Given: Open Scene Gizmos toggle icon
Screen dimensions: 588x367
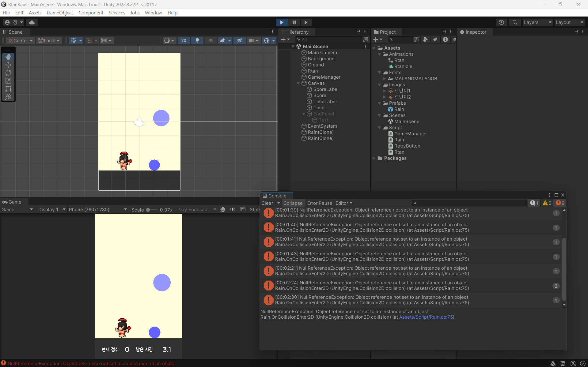Looking at the screenshot, I should coord(267,40).
